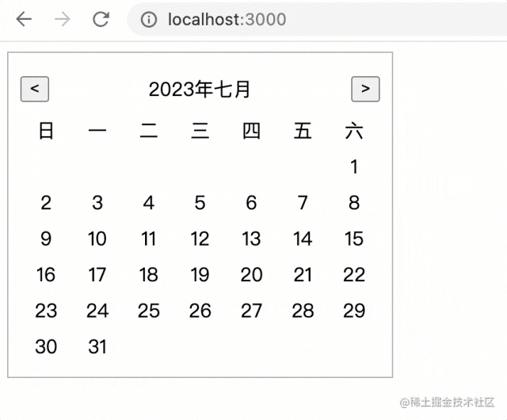
Task: Select day 9 in the calendar
Action: [x=46, y=239]
